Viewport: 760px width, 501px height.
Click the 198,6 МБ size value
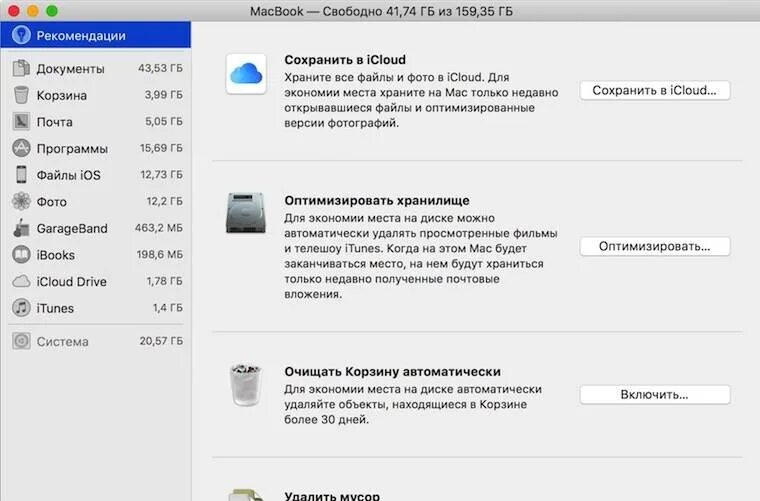159,254
